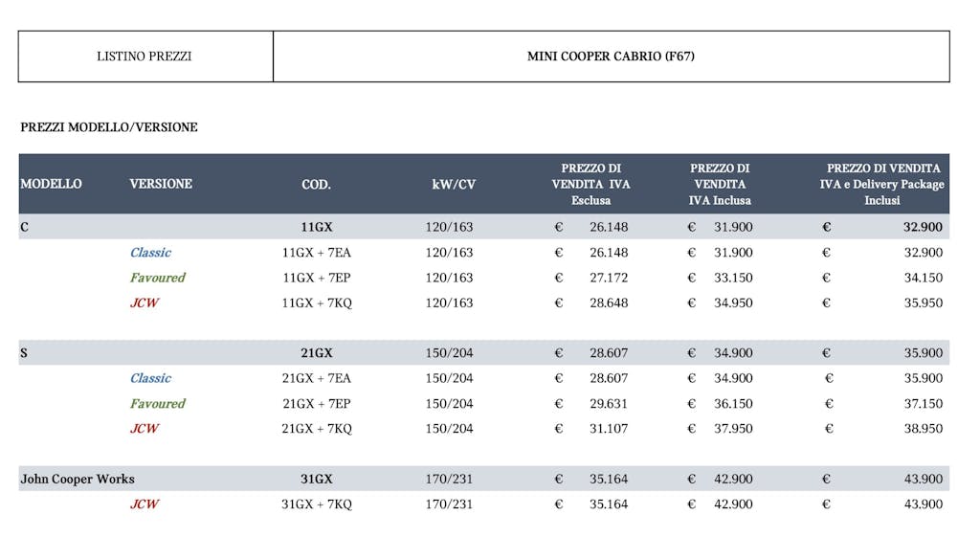The image size is (980, 560).
Task: Click the John Cooper Works model row
Action: point(483,479)
